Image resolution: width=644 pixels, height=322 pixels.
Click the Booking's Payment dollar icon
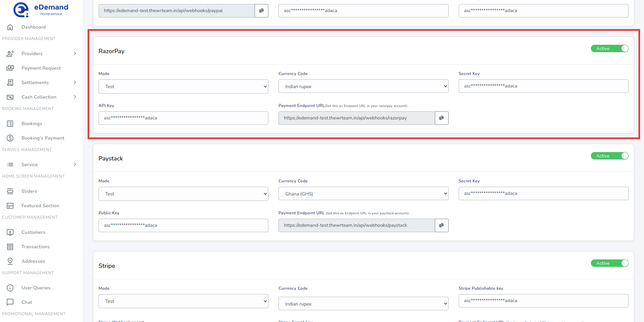[x=10, y=138]
